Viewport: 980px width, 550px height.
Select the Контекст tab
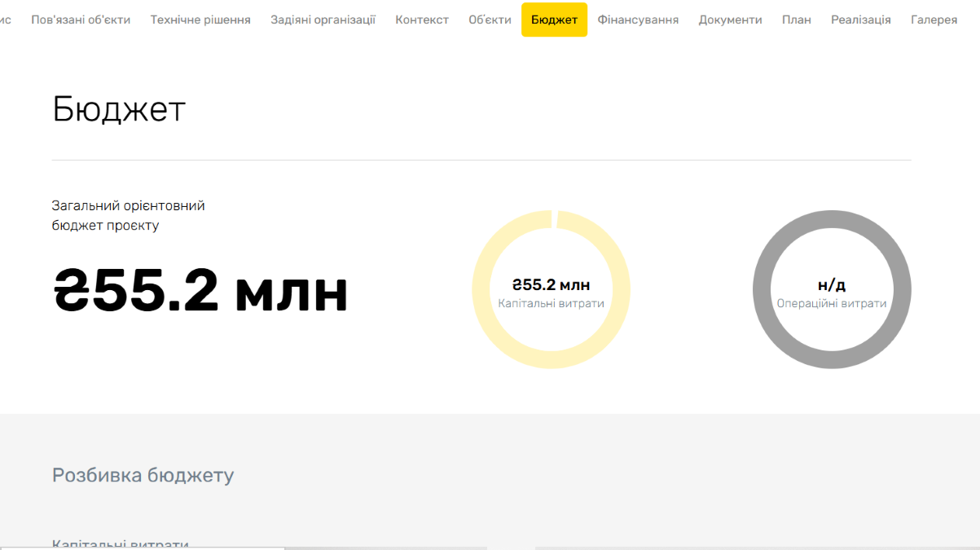[422, 20]
